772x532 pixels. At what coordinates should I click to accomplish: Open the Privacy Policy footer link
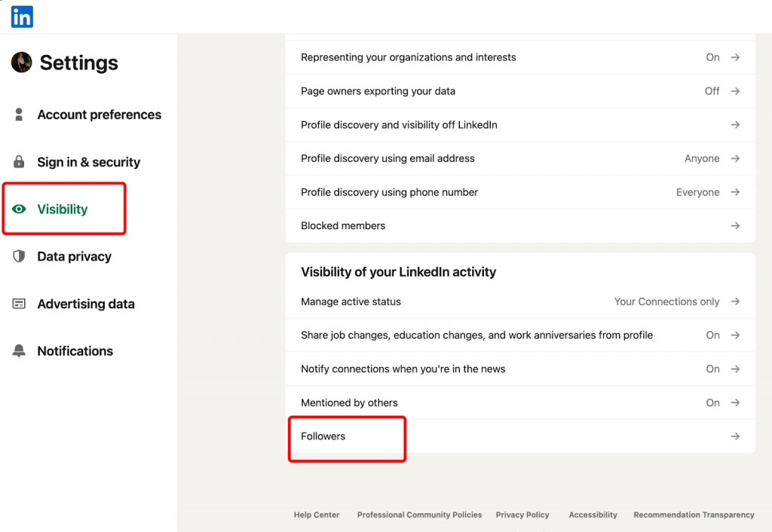click(x=522, y=515)
